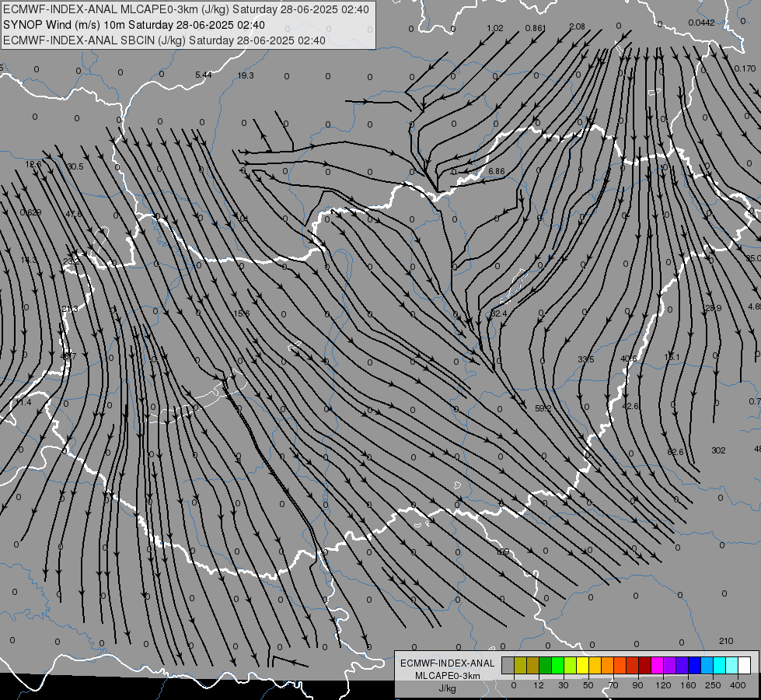Click the map data value 11.4
The width and height of the screenshot is (761, 700).
pyautogui.click(x=23, y=403)
